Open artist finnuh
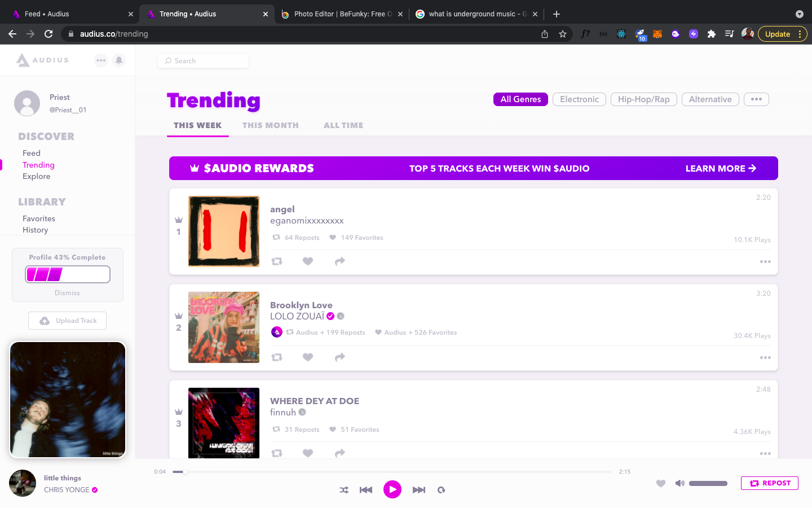The height and width of the screenshot is (508, 812). (283, 412)
